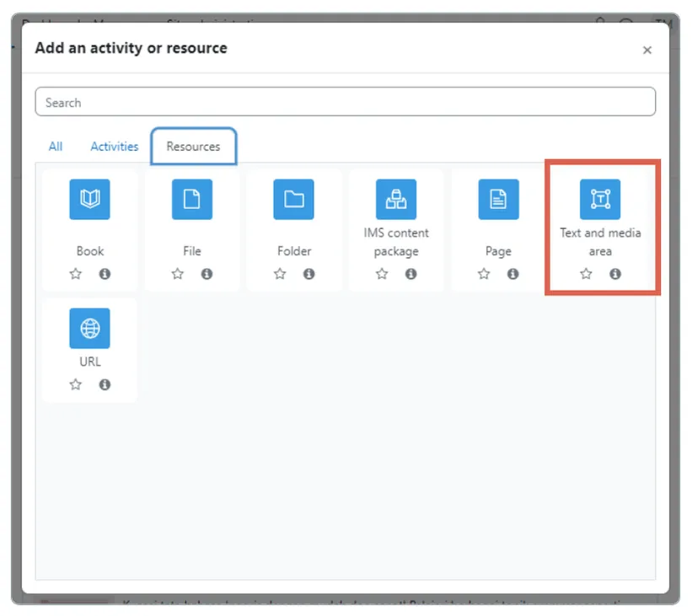
Task: Show information about the URL resource
Action: click(x=105, y=384)
